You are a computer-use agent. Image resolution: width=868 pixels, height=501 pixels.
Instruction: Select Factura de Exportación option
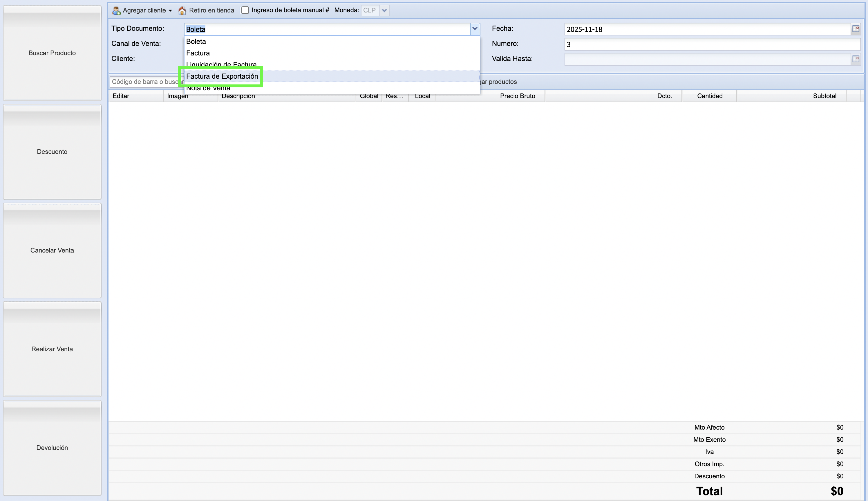click(x=222, y=76)
